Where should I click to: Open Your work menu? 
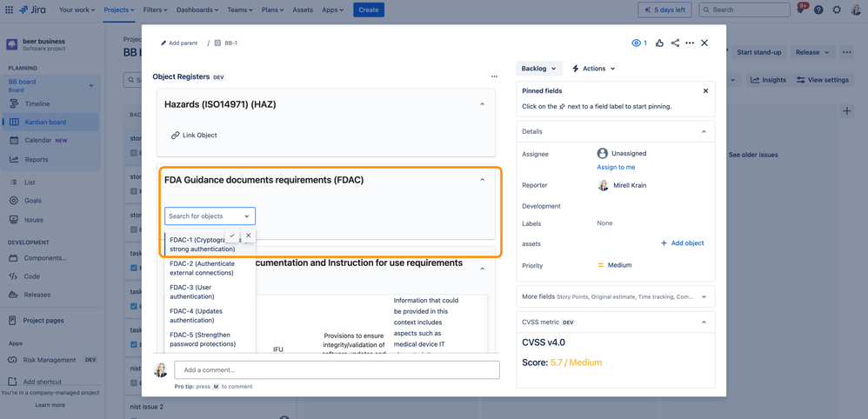click(77, 10)
